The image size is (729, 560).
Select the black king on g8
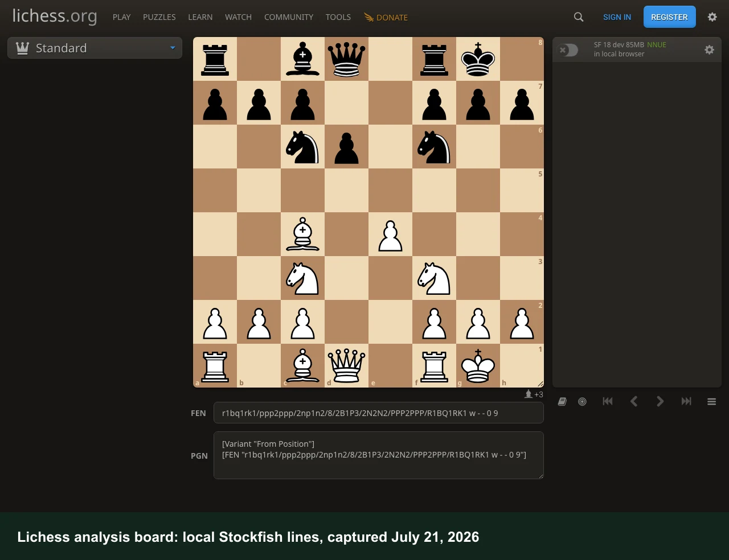478,59
